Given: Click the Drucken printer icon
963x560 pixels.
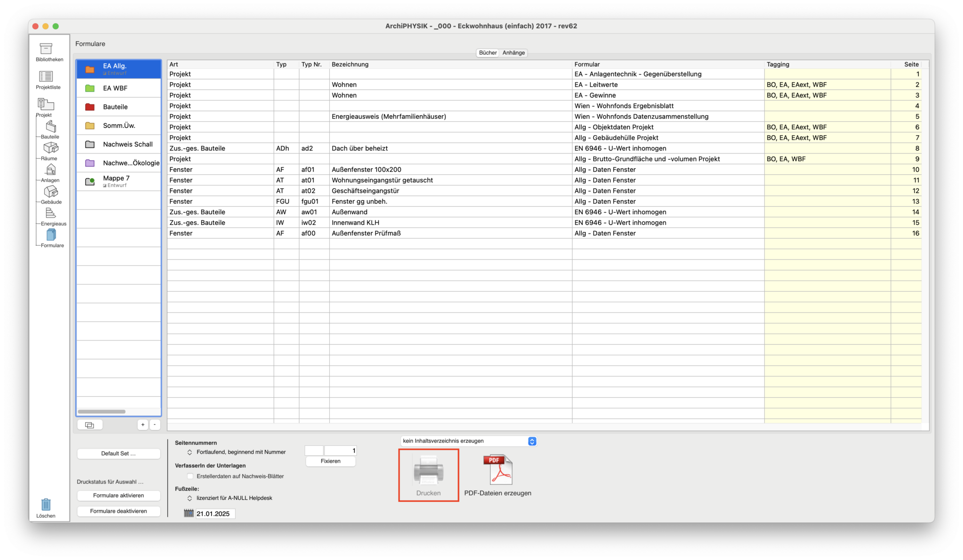Looking at the screenshot, I should (428, 469).
